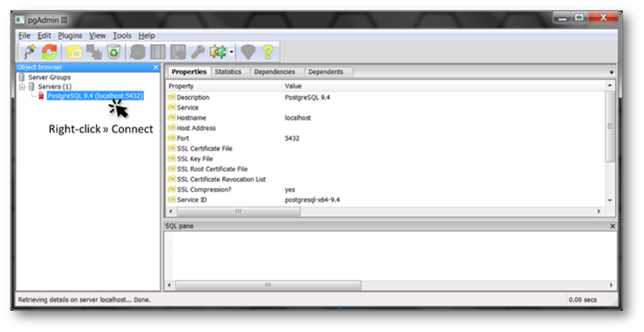Open the Tools menu
644x332 pixels.
click(x=122, y=35)
